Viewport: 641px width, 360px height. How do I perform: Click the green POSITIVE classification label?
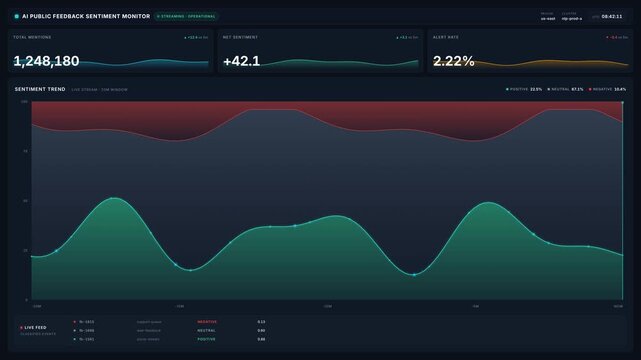click(x=206, y=339)
